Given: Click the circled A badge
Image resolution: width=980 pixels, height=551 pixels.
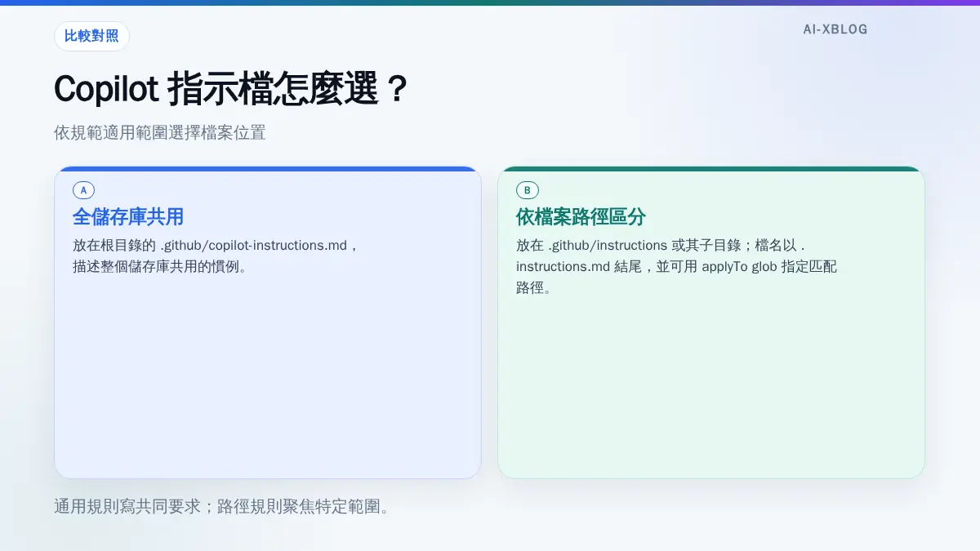Looking at the screenshot, I should pyautogui.click(x=83, y=190).
